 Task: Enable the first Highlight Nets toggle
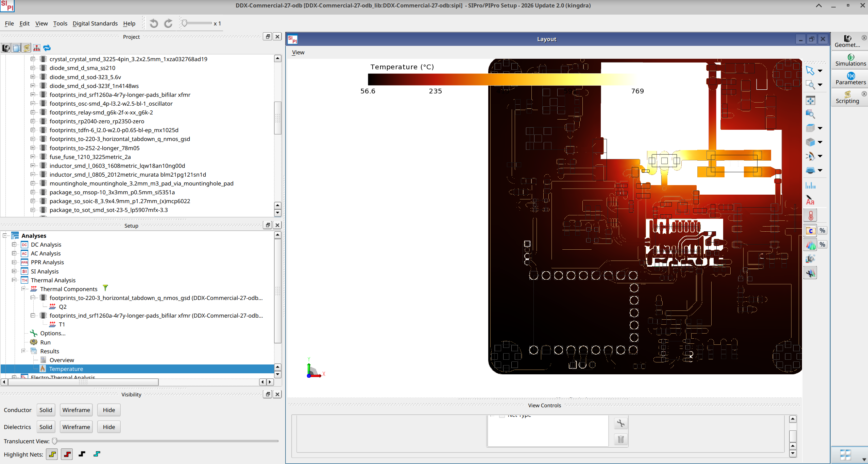click(52, 454)
